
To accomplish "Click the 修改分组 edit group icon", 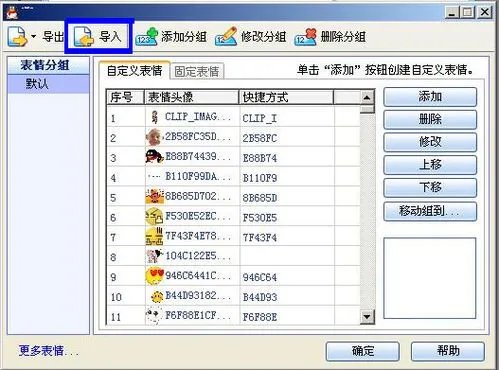I will [226, 37].
